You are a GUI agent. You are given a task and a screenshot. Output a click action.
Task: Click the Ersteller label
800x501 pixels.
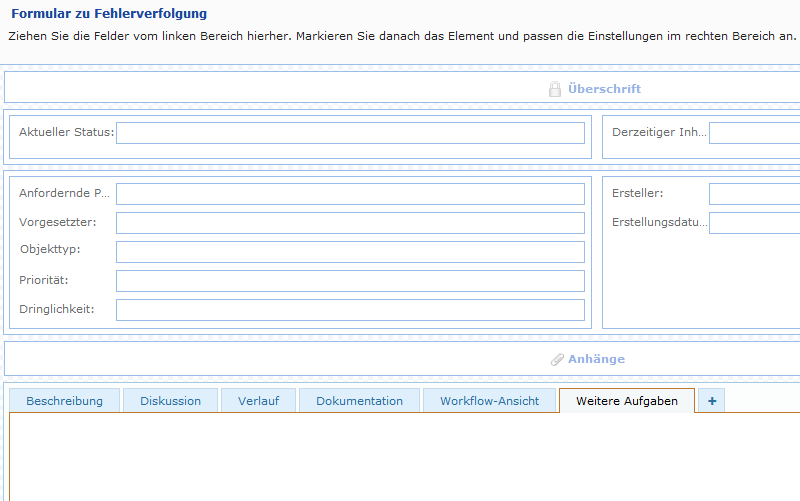pos(637,193)
